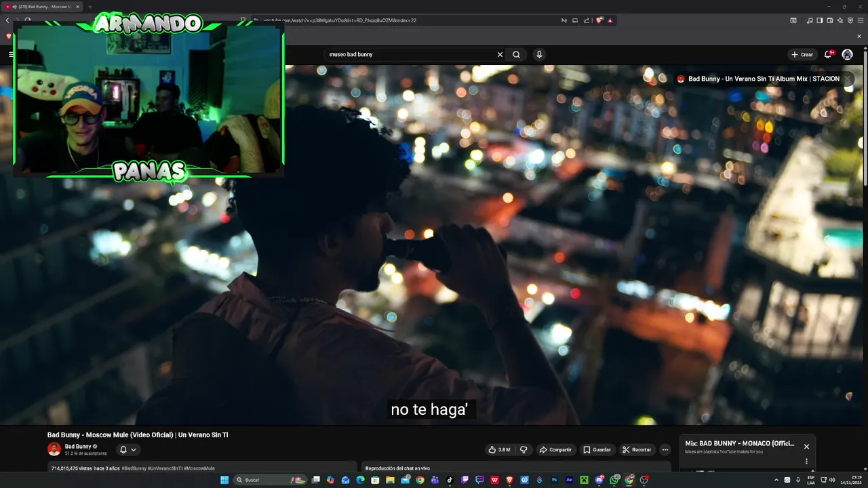
Task: Switch ESP LAA keyboard language indicator
Action: [811, 480]
